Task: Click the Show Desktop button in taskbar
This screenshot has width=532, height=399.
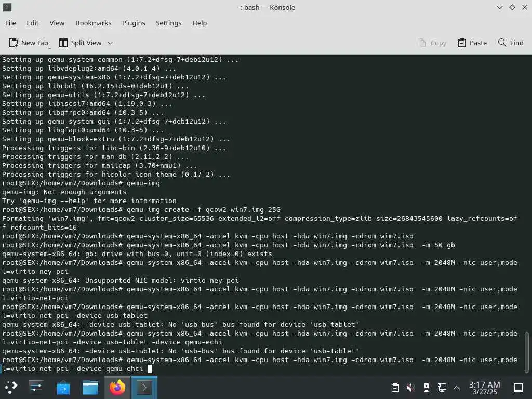Action: 518,388
